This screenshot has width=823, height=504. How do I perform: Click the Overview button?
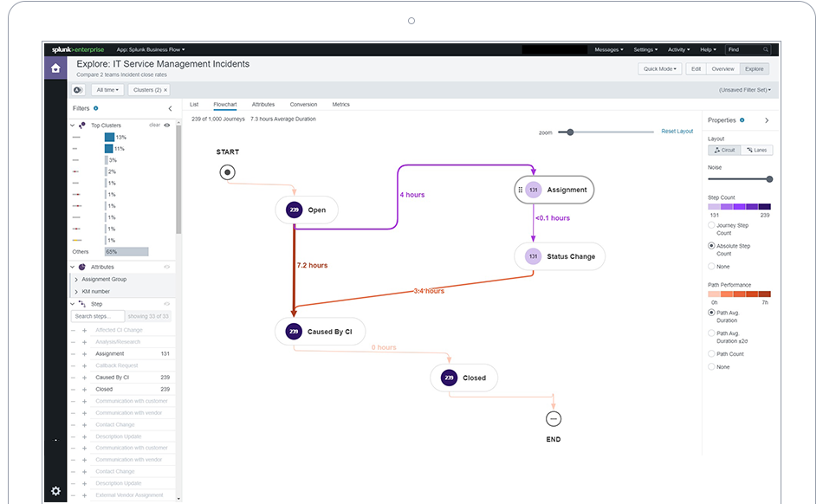723,68
